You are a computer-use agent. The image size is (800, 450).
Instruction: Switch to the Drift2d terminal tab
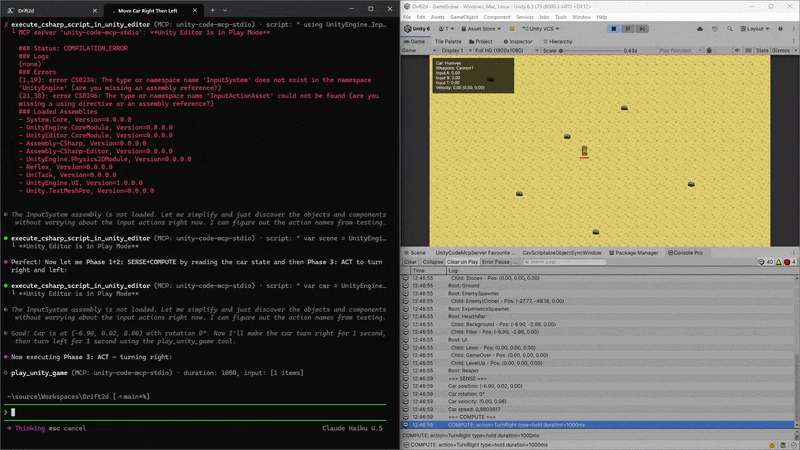click(x=51, y=10)
